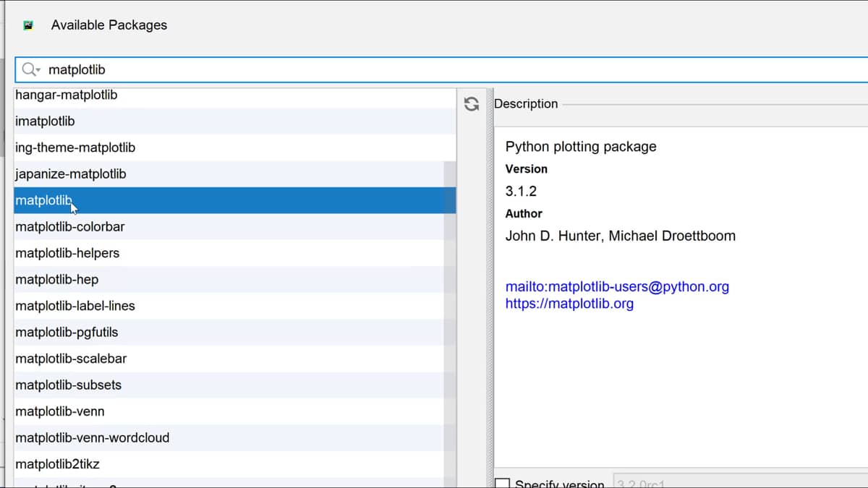This screenshot has width=868, height=488.
Task: Select matplotlib-helpers package
Action: [x=235, y=253]
